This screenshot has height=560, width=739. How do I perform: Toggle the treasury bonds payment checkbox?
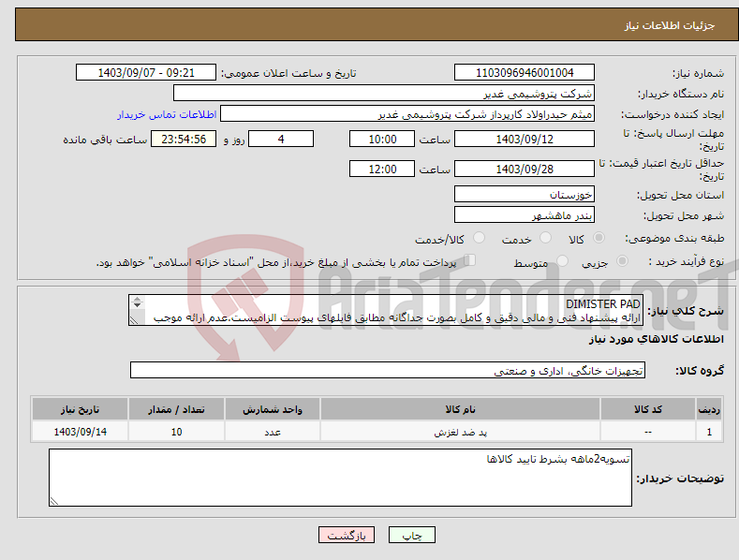click(x=470, y=260)
